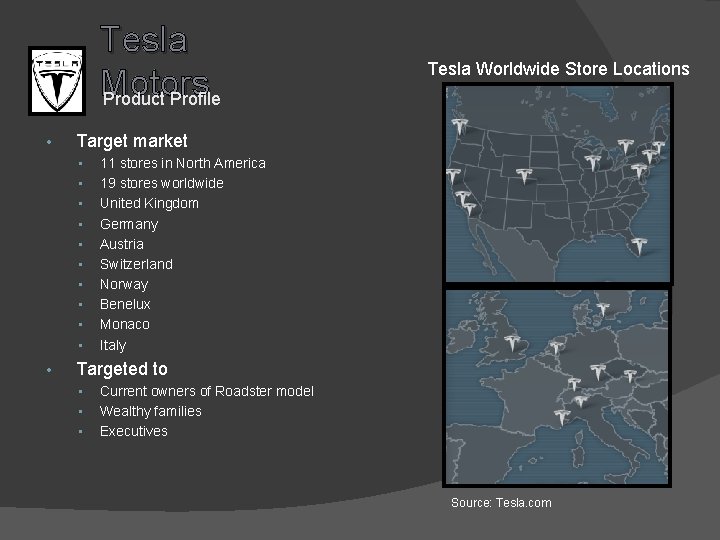
Task: Click the Tesla pin over the Netherlands
Action: click(556, 348)
